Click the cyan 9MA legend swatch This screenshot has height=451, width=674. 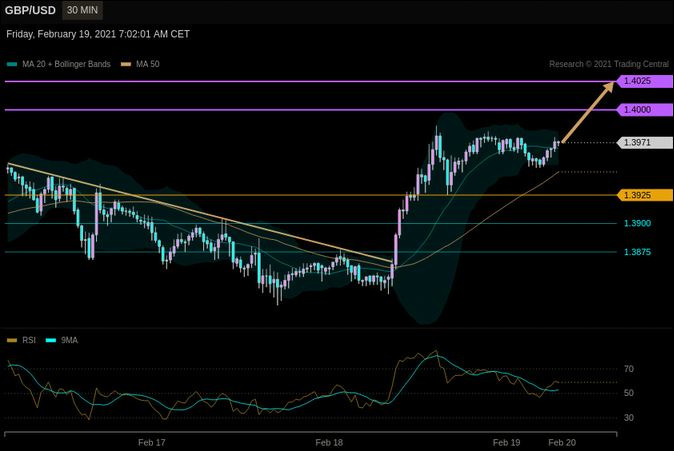click(x=51, y=341)
